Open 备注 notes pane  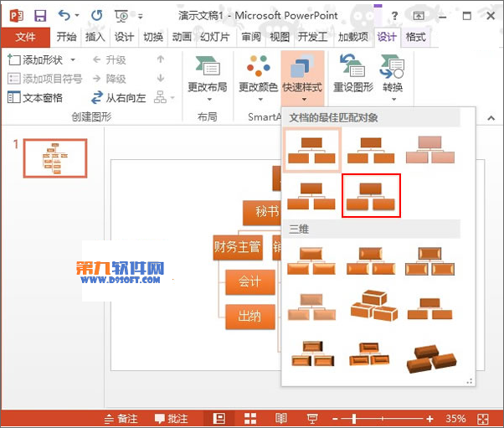click(x=121, y=419)
